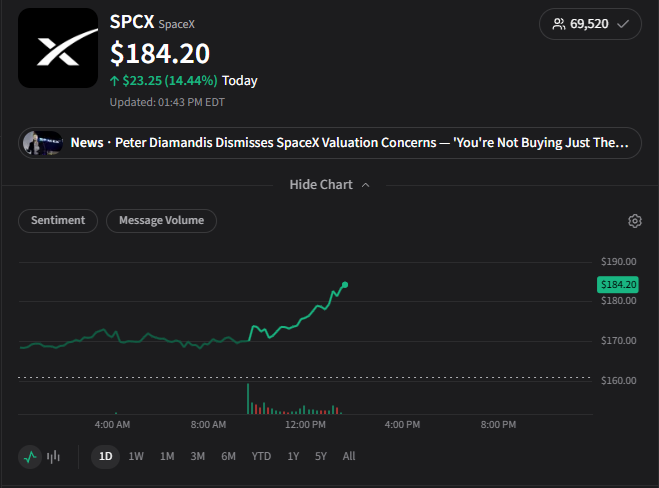Click the Updated 01:43 PM EDT timestamp
The width and height of the screenshot is (659, 488).
[167, 103]
